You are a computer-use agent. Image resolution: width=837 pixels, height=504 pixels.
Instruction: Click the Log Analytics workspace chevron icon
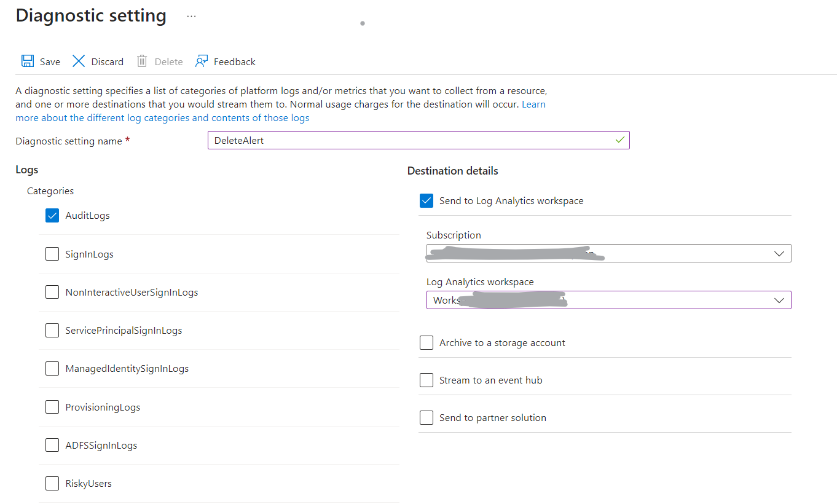(779, 300)
